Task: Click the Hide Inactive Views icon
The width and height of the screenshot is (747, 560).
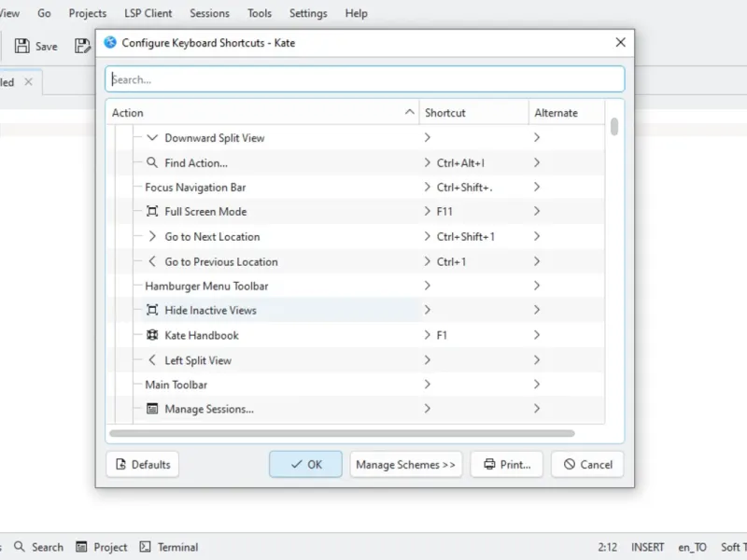Action: (x=152, y=310)
